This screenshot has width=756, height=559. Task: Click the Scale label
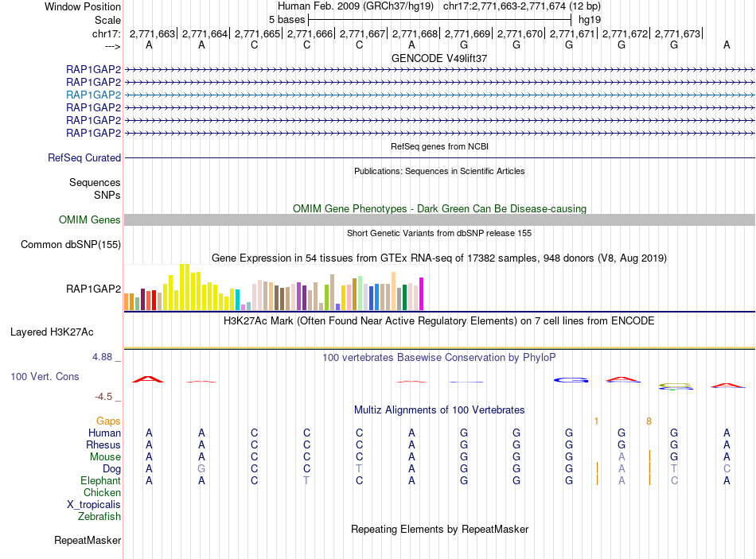108,20
